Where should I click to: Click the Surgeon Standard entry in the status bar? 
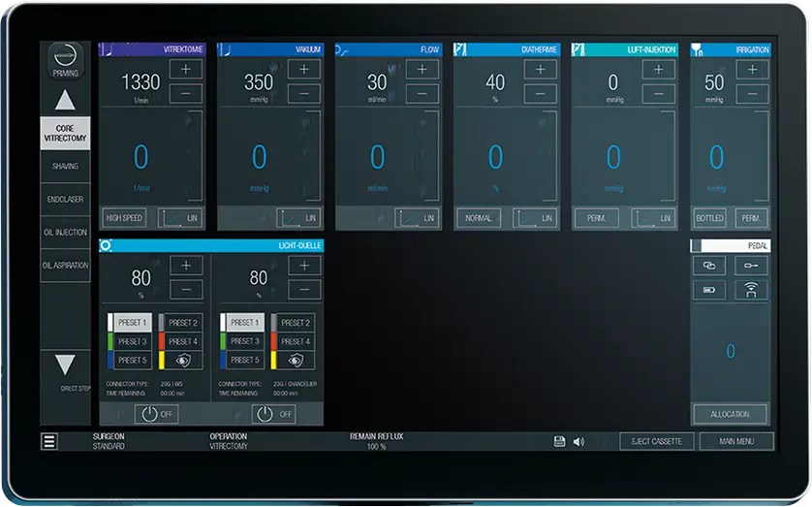click(109, 441)
